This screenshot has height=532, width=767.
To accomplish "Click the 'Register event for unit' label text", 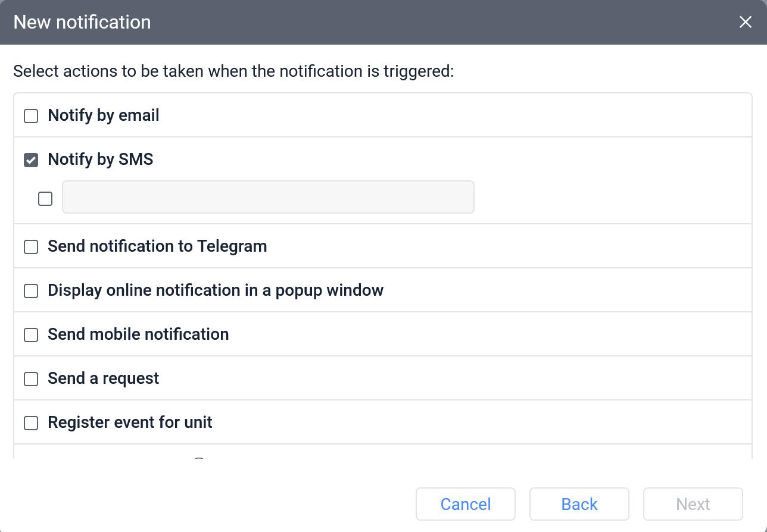I will click(130, 422).
